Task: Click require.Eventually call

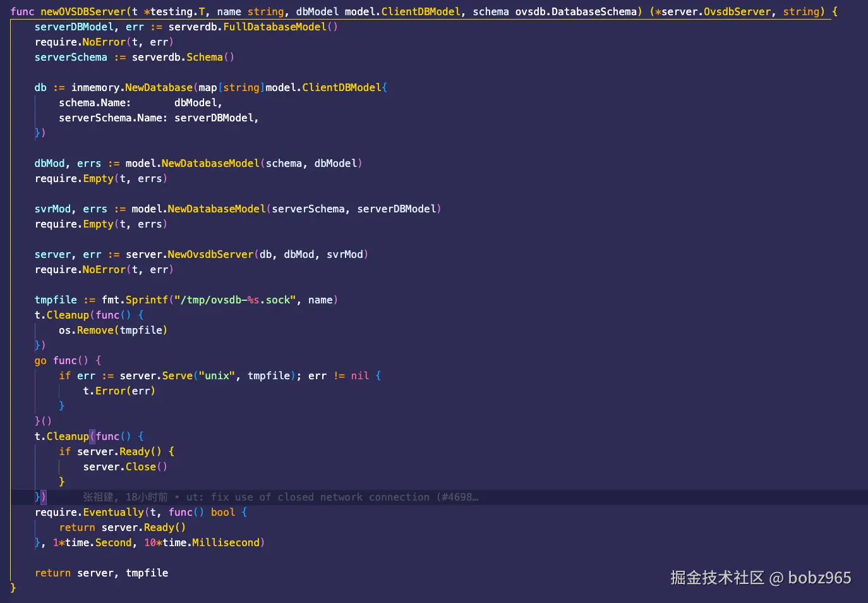Action: click(89, 512)
